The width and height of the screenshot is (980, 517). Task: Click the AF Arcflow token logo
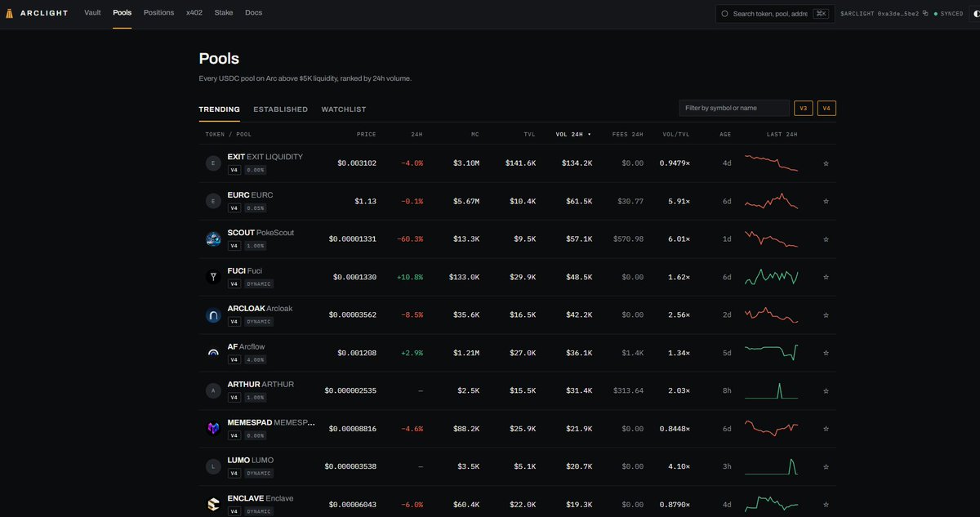[213, 353]
